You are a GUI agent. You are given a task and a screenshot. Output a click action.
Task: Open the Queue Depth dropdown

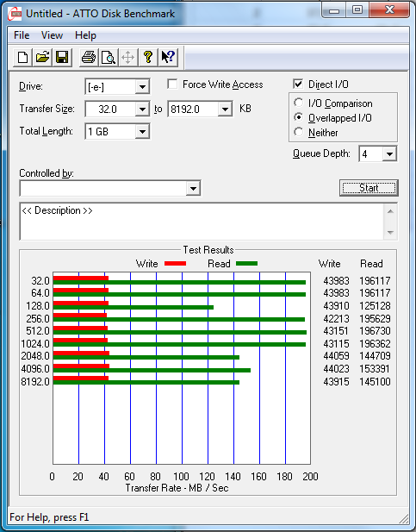[389, 154]
